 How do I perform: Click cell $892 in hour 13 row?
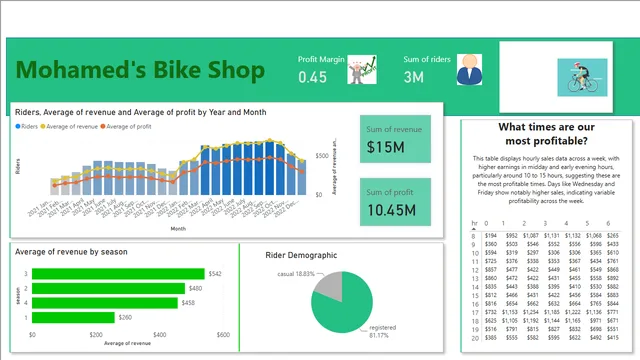[x=613, y=278]
